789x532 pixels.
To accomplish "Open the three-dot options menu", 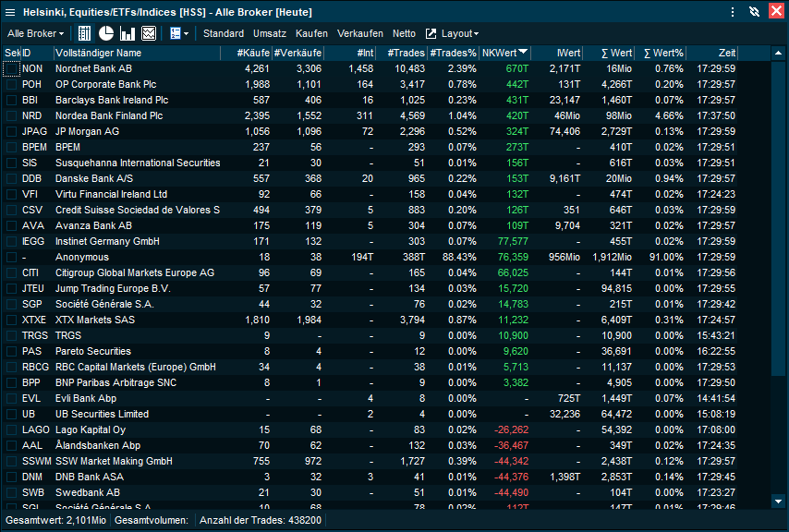I will pyautogui.click(x=733, y=12).
